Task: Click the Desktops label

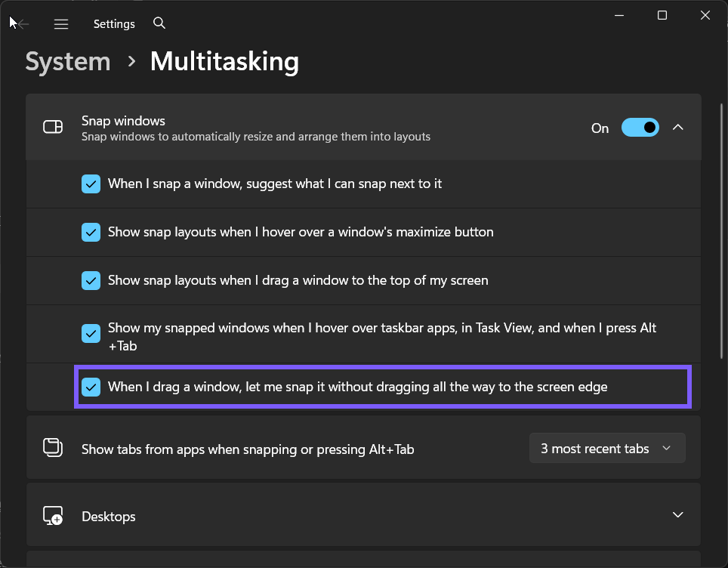Action: (x=109, y=517)
